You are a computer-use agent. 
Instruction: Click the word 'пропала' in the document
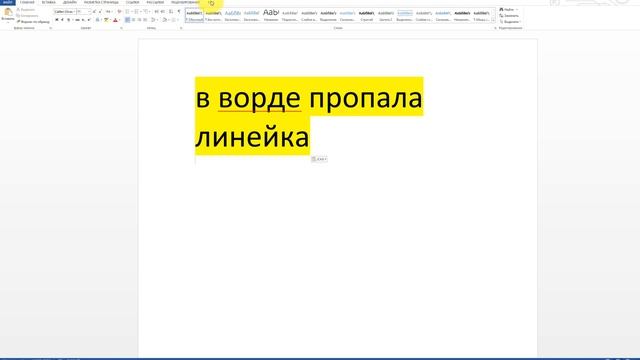(366, 100)
